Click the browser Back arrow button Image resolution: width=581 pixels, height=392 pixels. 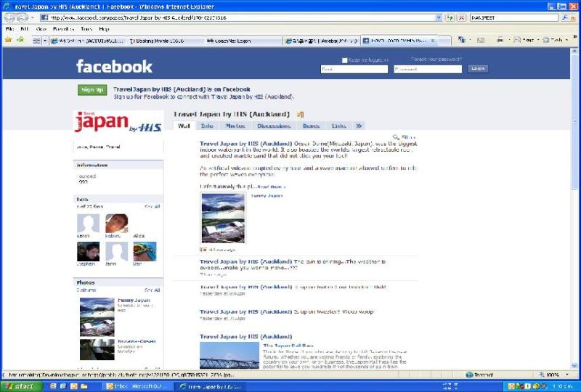tap(9, 17)
